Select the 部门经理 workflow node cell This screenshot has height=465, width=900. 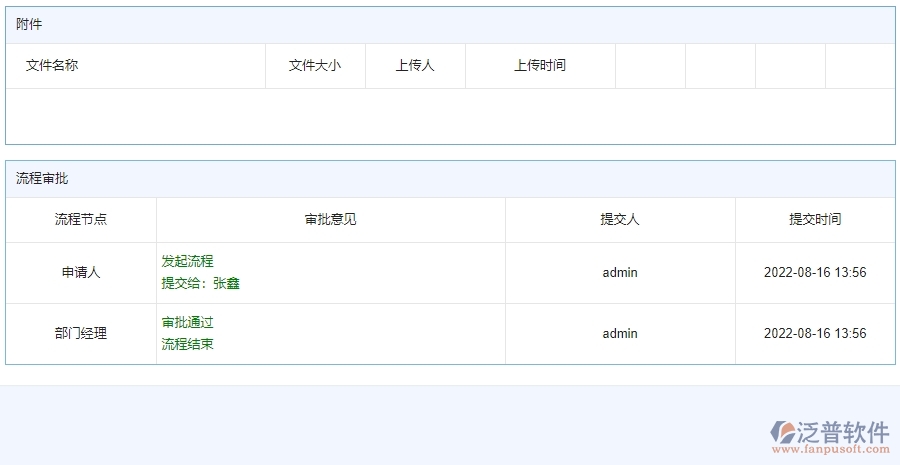click(x=81, y=333)
